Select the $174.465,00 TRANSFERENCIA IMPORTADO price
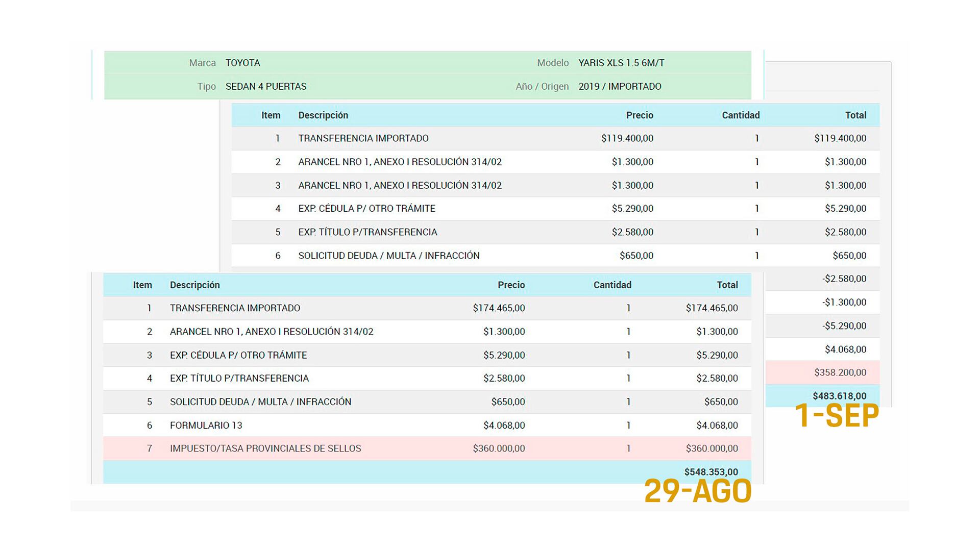Image resolution: width=980 pixels, height=551 pixels. coord(498,308)
